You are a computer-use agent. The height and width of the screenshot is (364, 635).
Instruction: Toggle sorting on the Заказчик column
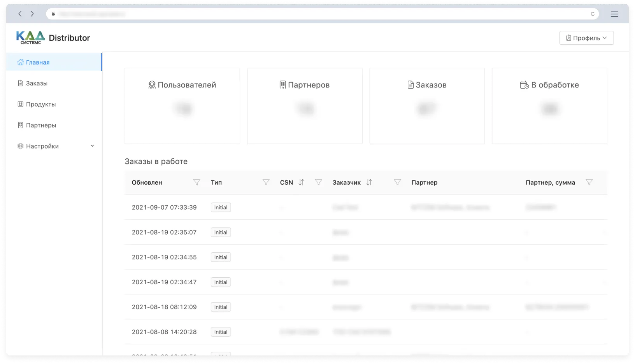[x=369, y=182]
